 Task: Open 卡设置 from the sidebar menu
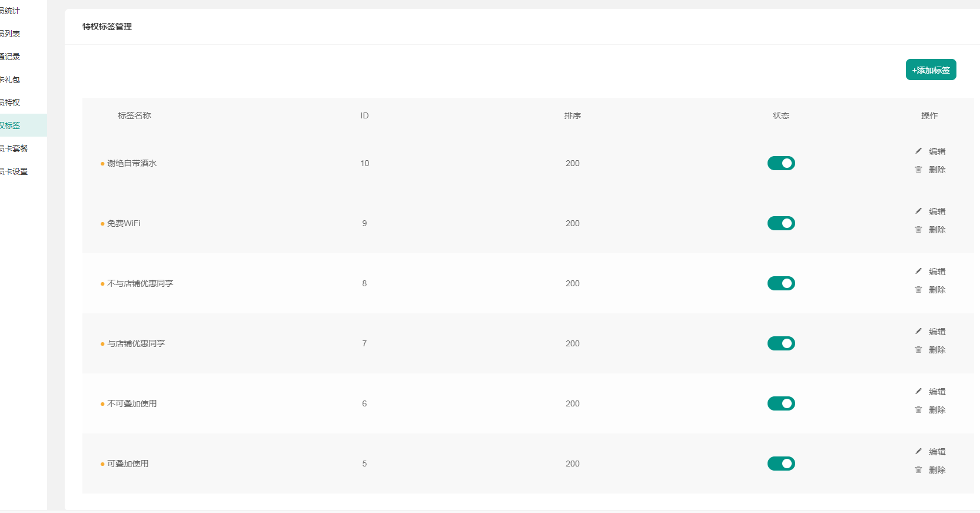(x=14, y=171)
